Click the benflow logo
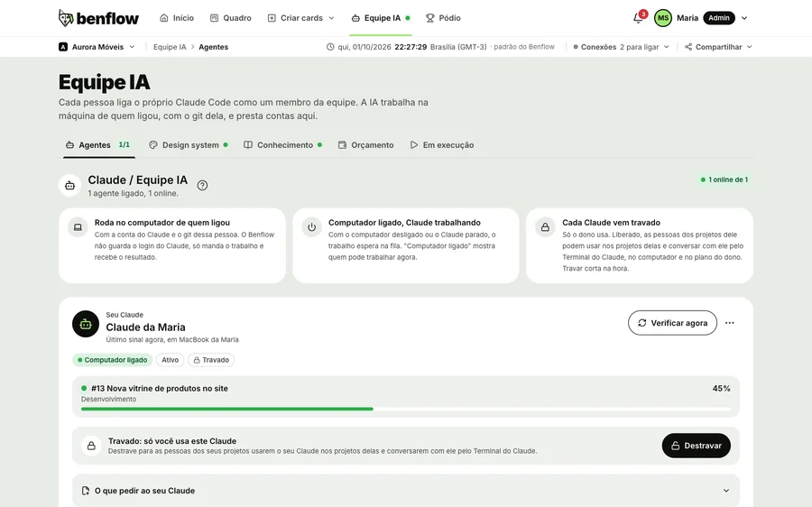 coord(98,18)
